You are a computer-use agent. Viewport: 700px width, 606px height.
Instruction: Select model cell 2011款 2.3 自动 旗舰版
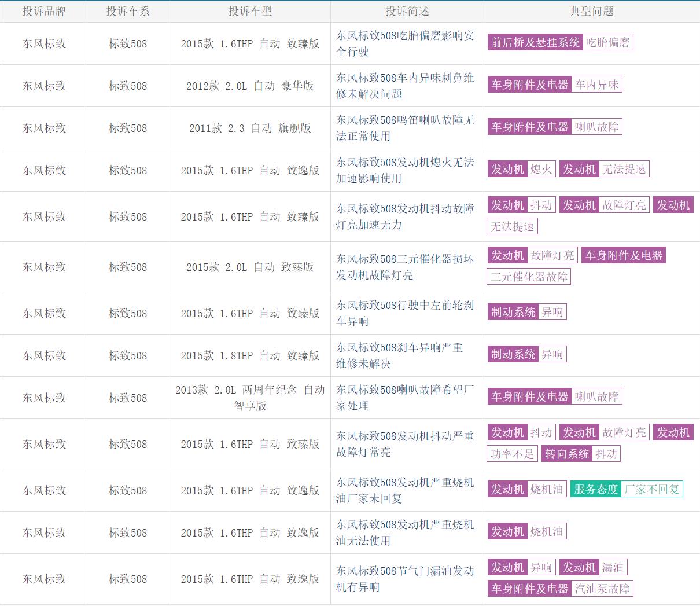coord(250,128)
